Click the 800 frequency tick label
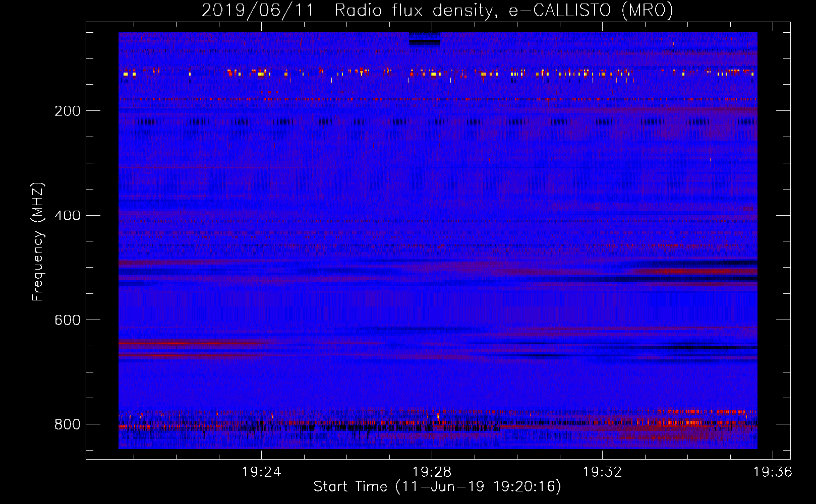 click(x=68, y=424)
